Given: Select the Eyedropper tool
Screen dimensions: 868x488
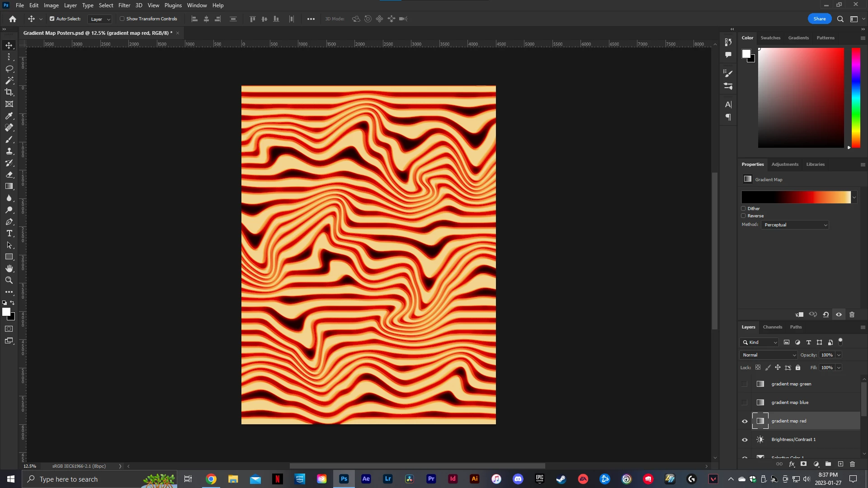Looking at the screenshot, I should tap(9, 116).
